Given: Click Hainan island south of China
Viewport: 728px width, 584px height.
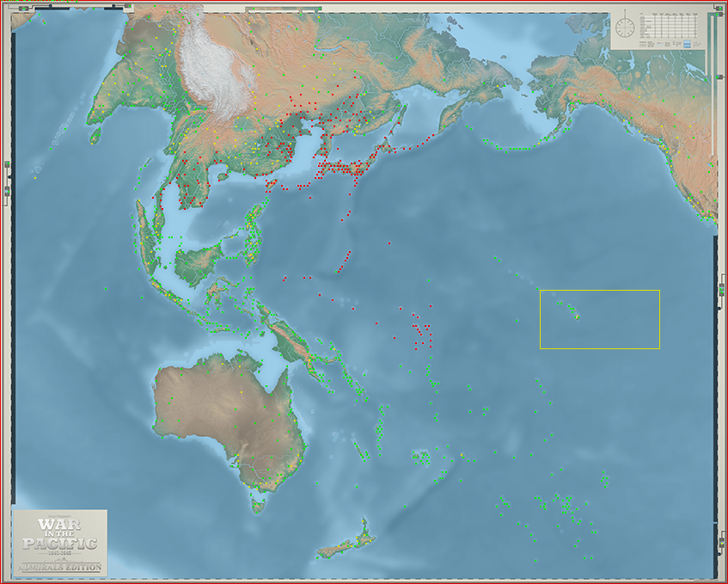Looking at the screenshot, I should (223, 177).
